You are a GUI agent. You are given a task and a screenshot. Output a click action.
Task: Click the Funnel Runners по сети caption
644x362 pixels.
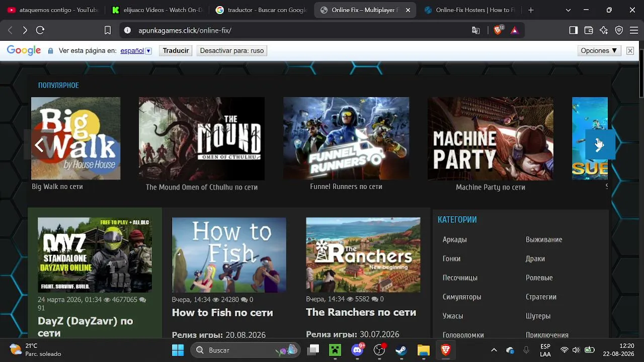[x=346, y=187]
